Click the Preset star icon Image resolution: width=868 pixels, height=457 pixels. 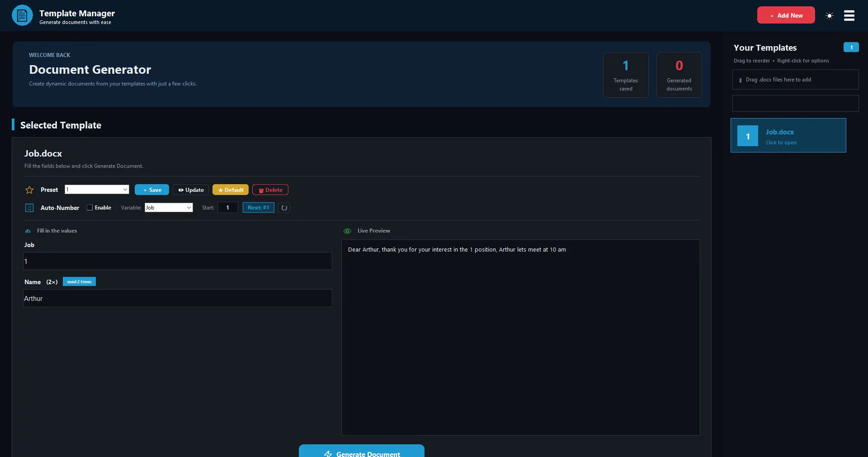29,190
